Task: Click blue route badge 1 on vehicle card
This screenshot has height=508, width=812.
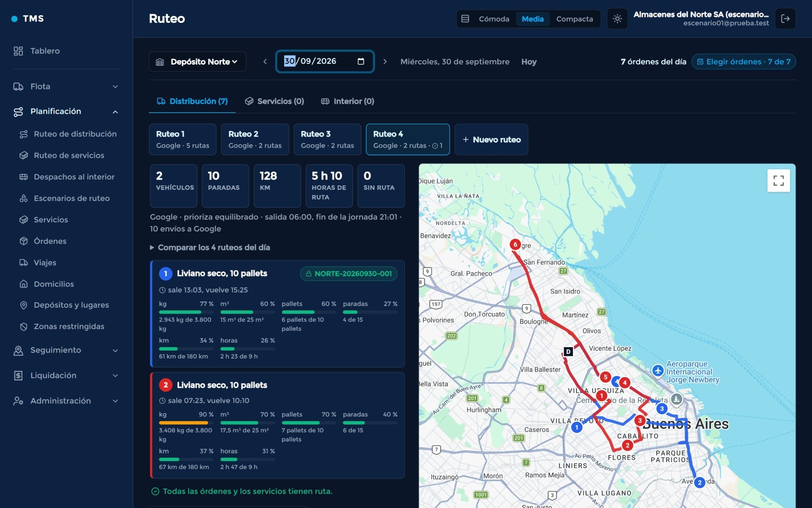Action: [x=165, y=273]
